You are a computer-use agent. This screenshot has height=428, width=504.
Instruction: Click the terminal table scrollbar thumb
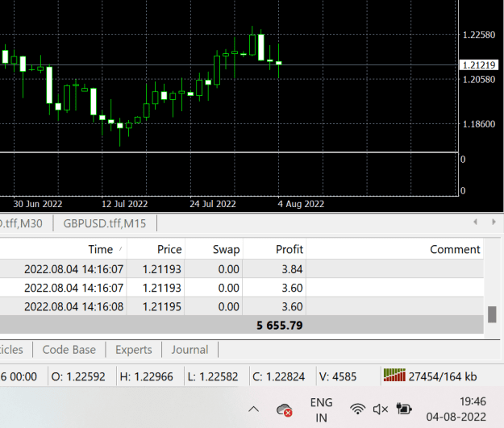492,314
